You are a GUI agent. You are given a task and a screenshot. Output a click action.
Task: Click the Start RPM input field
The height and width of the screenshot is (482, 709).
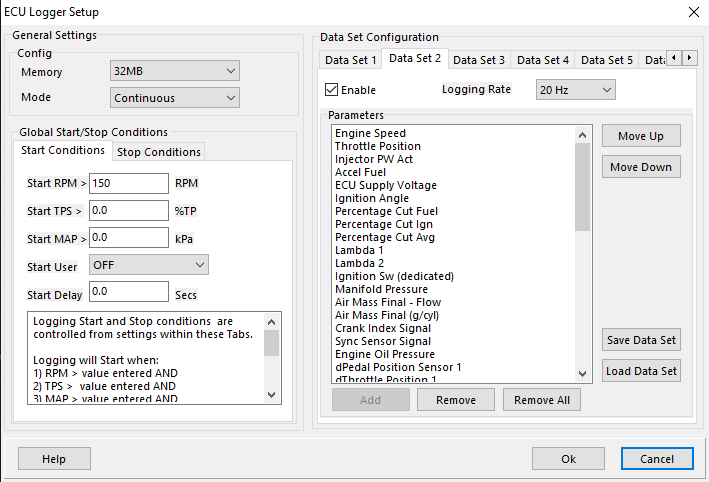[129, 183]
